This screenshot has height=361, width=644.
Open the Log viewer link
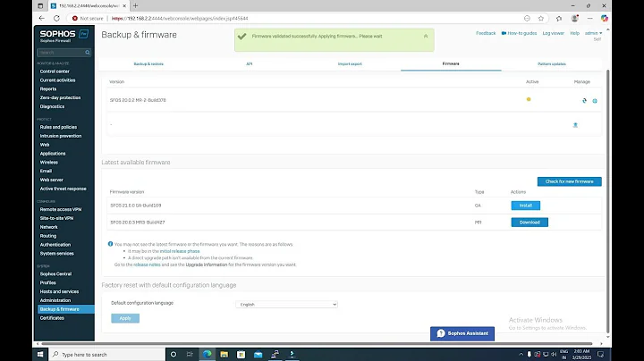(x=554, y=33)
